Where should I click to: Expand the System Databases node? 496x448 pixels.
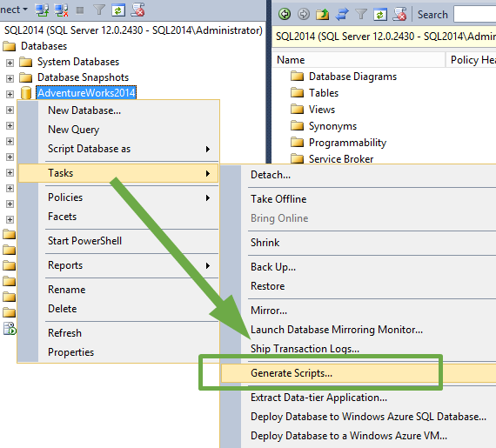10,63
